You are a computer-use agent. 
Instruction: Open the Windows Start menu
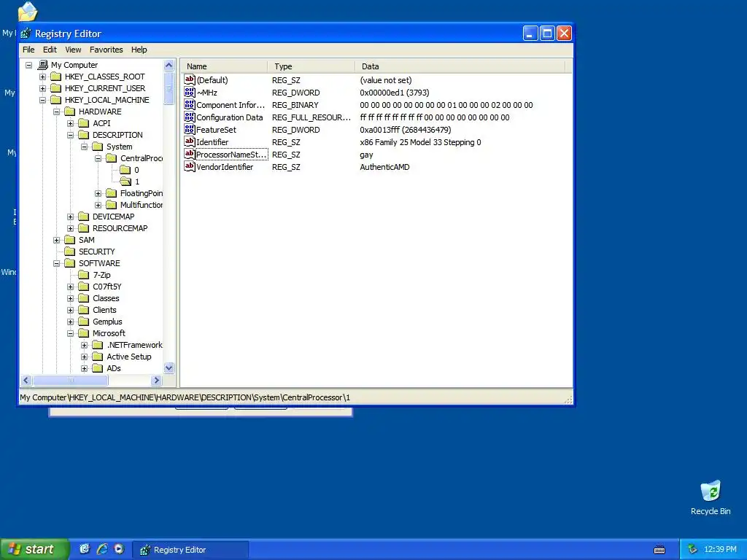coord(34,549)
